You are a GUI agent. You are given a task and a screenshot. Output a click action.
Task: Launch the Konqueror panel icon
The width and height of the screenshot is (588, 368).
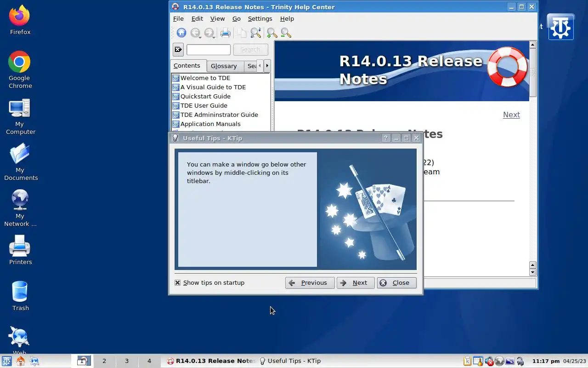(34, 361)
